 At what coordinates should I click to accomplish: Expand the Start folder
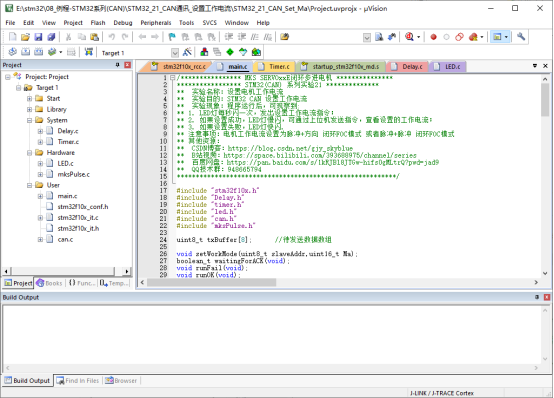pos(29,98)
